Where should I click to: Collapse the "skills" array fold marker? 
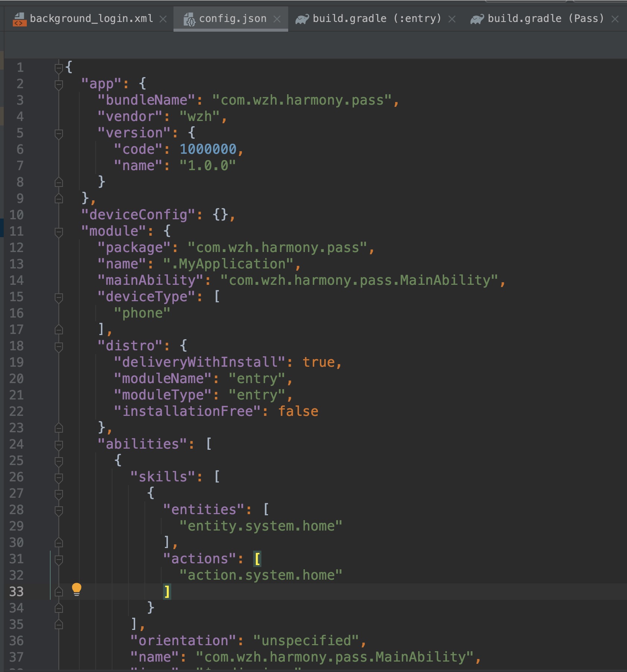point(58,478)
